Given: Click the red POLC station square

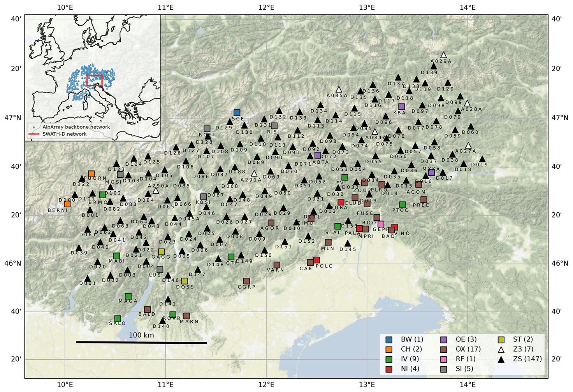Looking at the screenshot, I should pos(316,260).
